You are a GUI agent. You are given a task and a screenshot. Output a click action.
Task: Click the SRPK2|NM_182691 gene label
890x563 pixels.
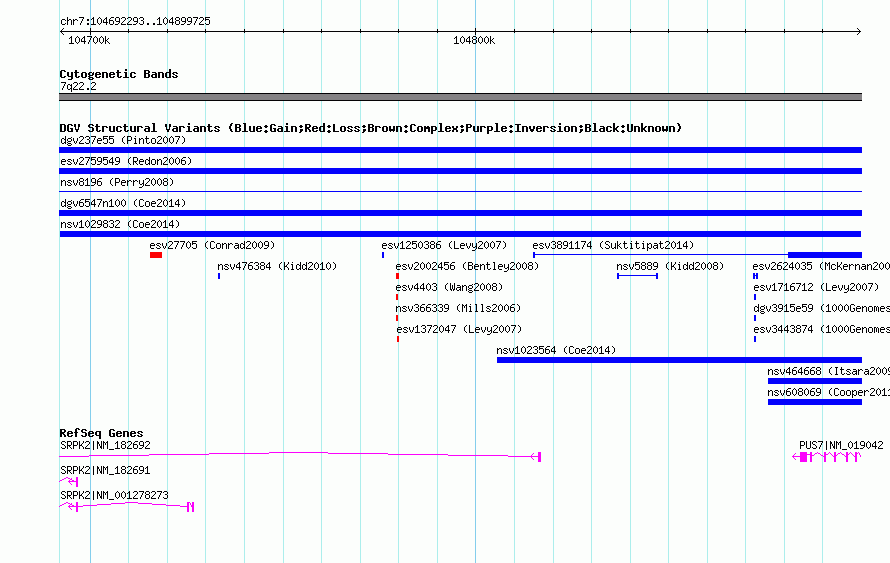coord(105,470)
